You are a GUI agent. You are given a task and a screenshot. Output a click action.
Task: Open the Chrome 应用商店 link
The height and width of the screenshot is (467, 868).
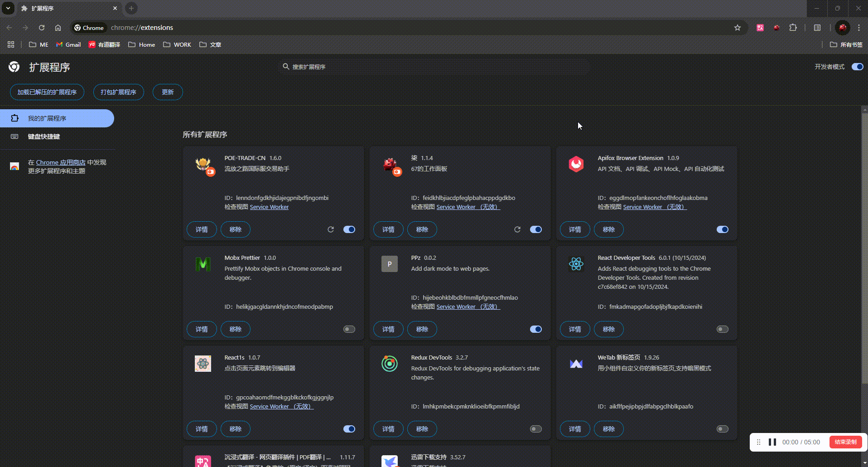[x=61, y=162]
